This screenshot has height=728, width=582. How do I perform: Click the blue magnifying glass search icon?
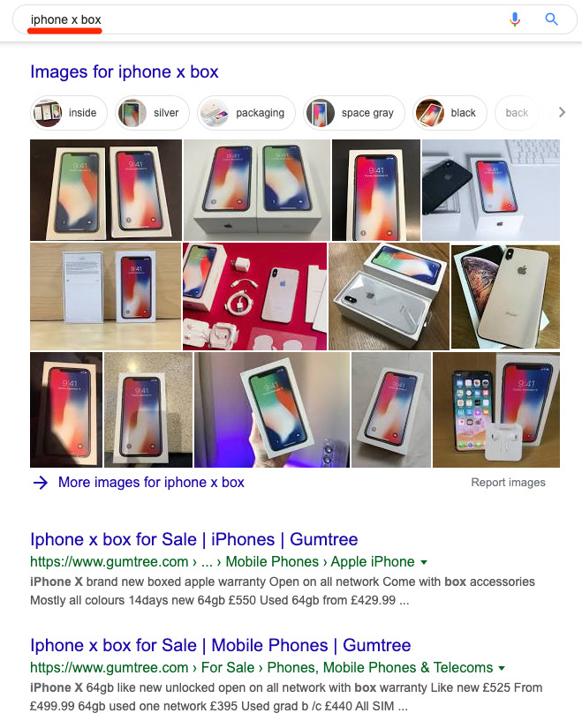click(551, 19)
